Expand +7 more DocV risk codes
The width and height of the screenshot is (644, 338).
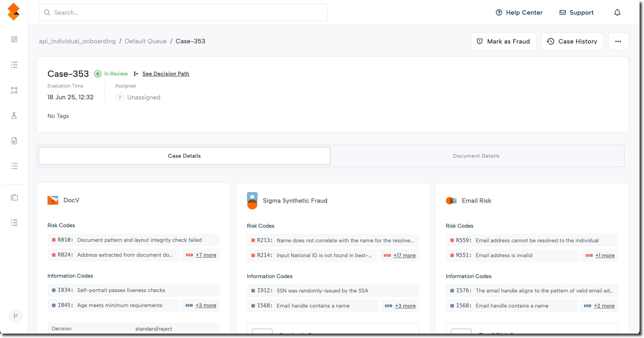click(x=205, y=255)
